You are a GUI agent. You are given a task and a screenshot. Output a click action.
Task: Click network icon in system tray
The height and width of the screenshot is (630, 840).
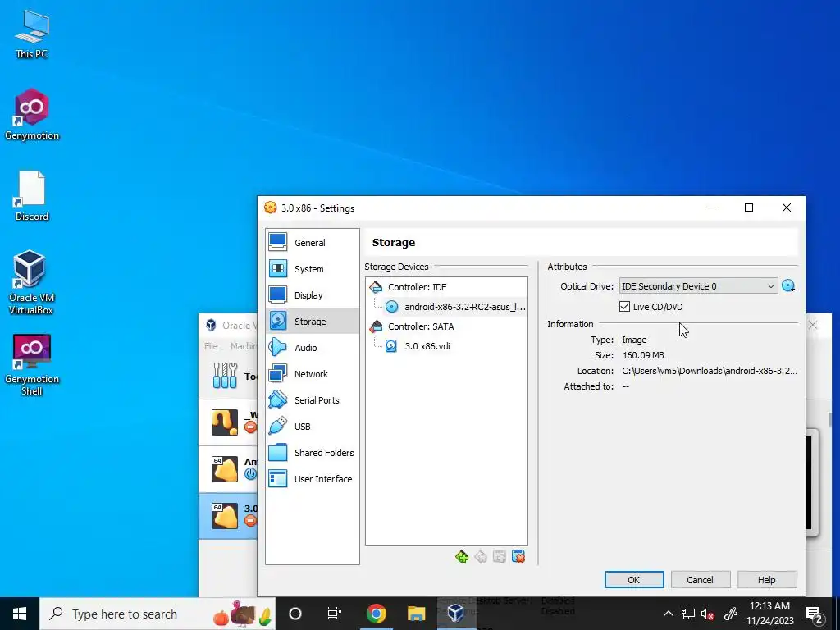click(x=688, y=614)
